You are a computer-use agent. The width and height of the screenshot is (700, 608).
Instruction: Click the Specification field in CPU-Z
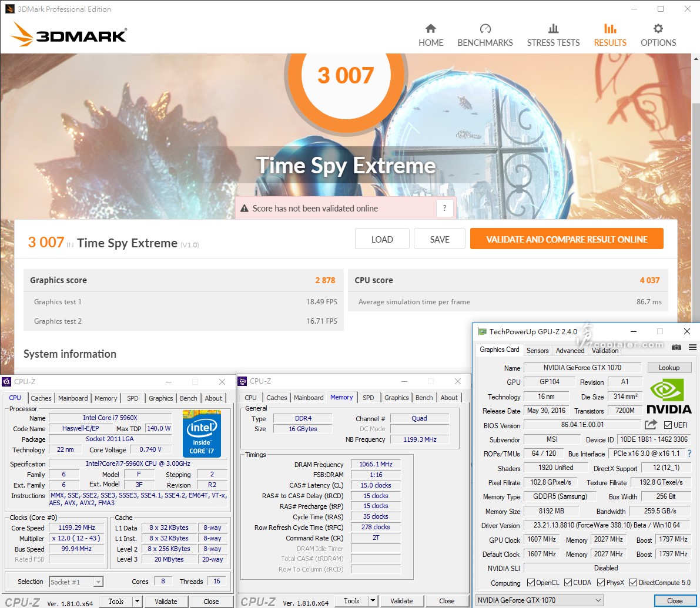138,463
